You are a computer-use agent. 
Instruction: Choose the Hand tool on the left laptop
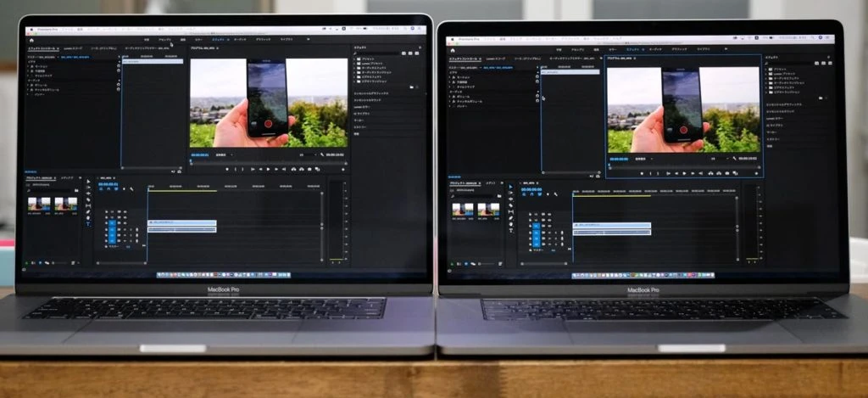pos(88,218)
